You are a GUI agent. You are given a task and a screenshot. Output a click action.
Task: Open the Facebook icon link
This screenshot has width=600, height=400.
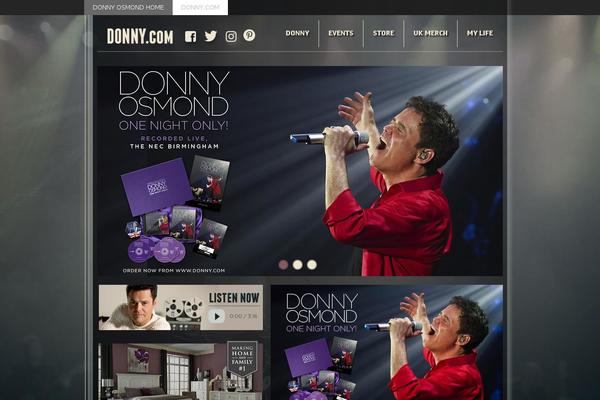[191, 37]
